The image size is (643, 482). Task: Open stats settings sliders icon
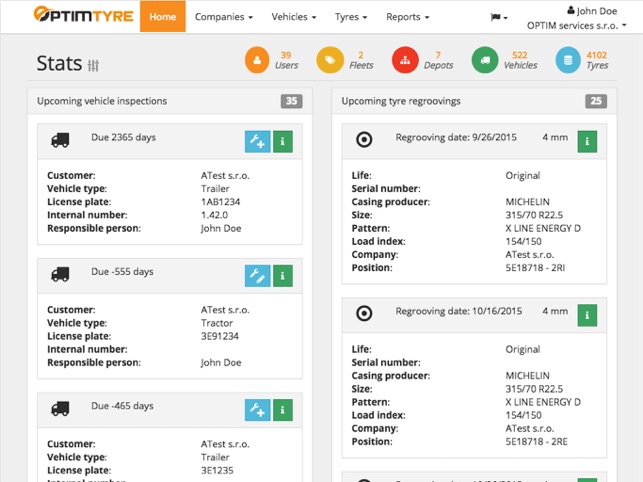pyautogui.click(x=93, y=65)
